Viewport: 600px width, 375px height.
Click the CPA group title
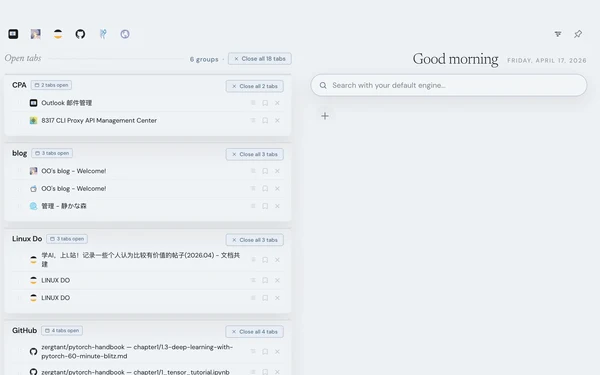pos(19,85)
